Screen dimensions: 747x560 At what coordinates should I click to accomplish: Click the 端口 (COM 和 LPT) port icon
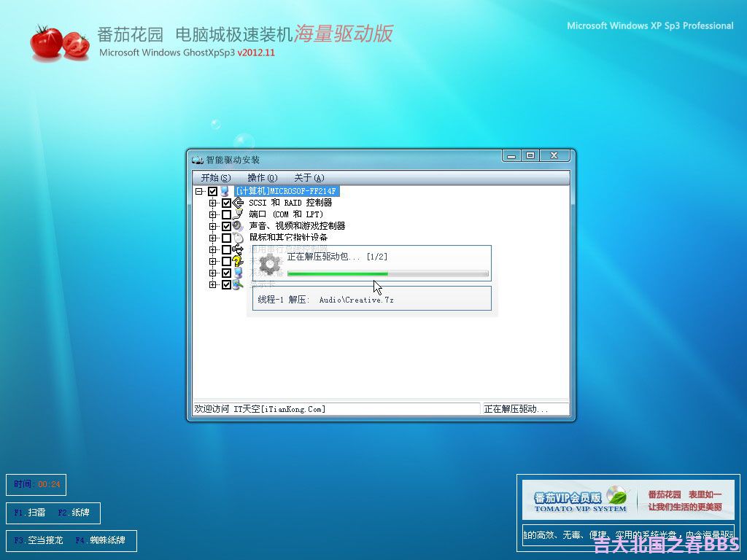[x=238, y=214]
